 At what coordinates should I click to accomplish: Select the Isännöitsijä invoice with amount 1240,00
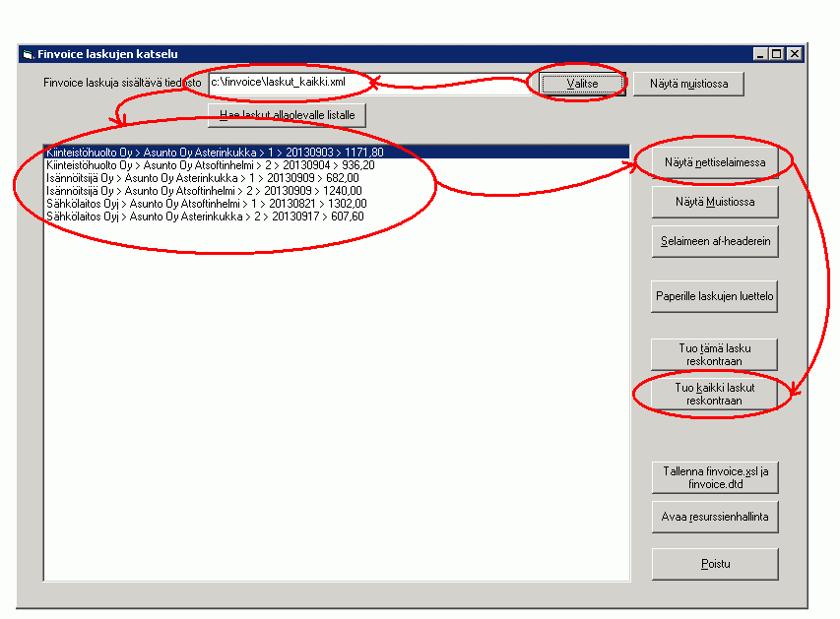click(x=204, y=191)
